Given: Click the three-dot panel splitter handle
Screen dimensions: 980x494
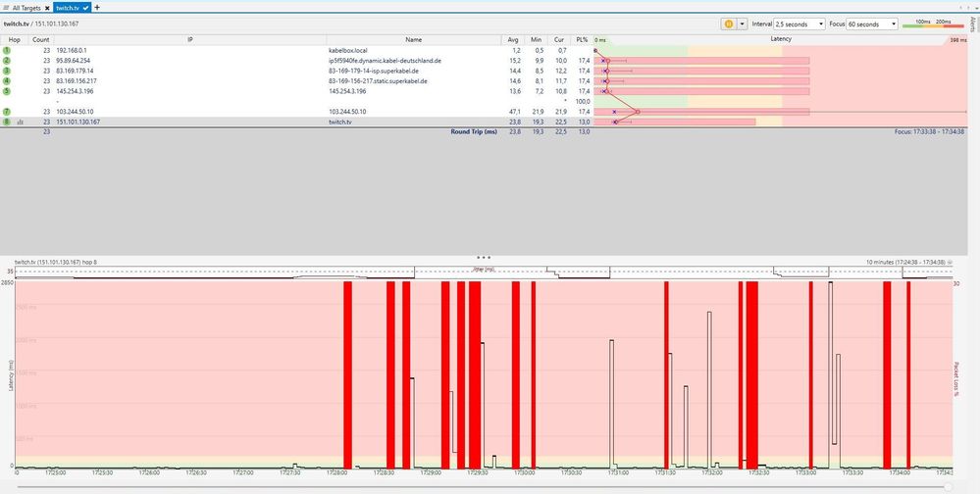Looking at the screenshot, I should pyautogui.click(x=483, y=257).
